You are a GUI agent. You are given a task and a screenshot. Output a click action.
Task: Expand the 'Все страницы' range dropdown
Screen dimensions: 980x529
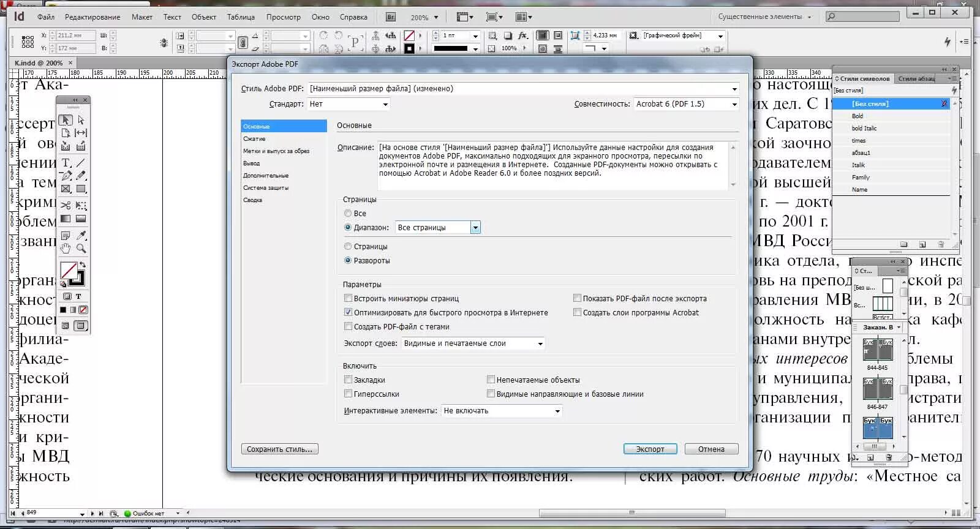(x=475, y=228)
